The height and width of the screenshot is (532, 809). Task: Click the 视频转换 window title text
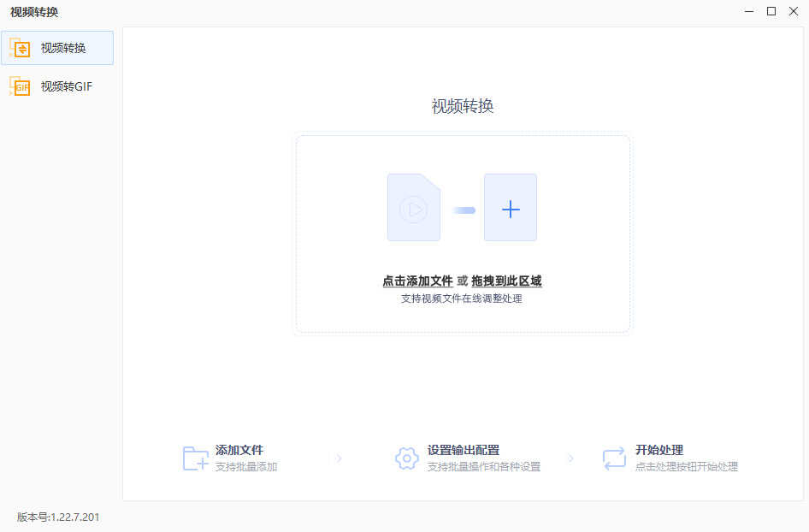point(34,12)
